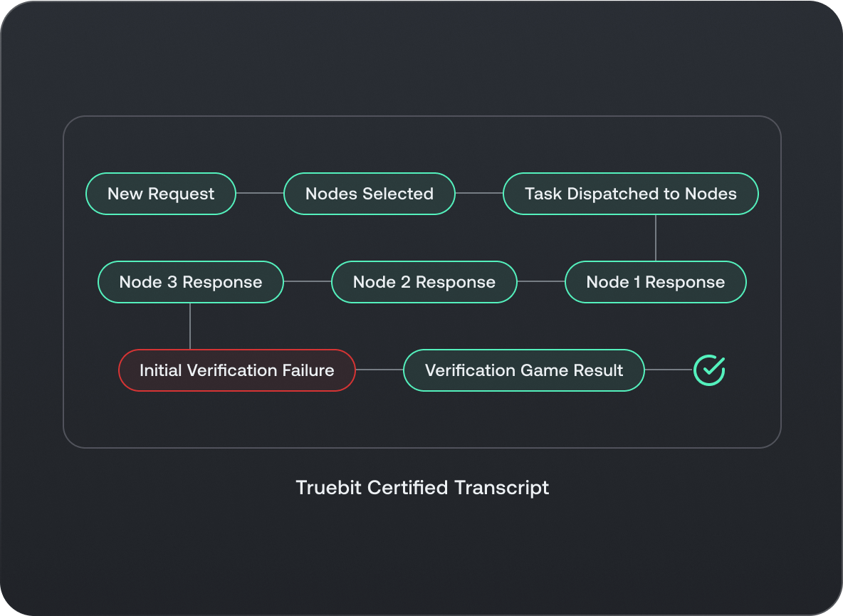The height and width of the screenshot is (616, 843).
Task: Click the line joining Task Dispatched and Node 1 Response
Action: pyautogui.click(x=655, y=238)
